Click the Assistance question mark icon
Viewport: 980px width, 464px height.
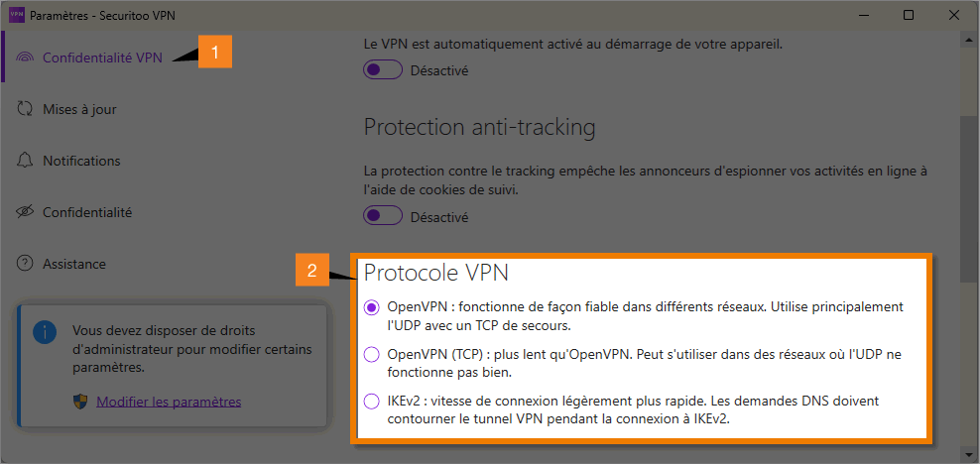click(x=25, y=264)
